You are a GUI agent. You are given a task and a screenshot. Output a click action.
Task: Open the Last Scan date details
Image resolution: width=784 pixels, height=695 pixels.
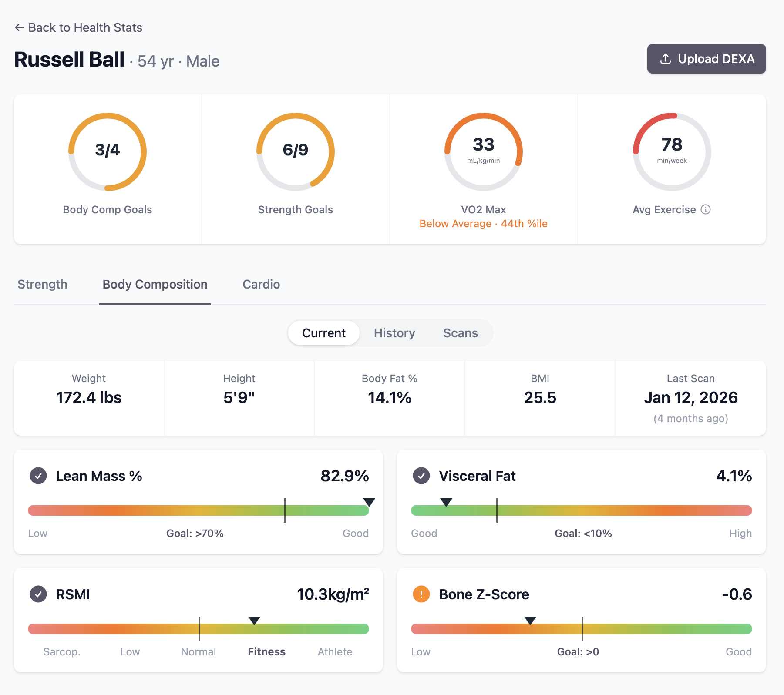(691, 397)
